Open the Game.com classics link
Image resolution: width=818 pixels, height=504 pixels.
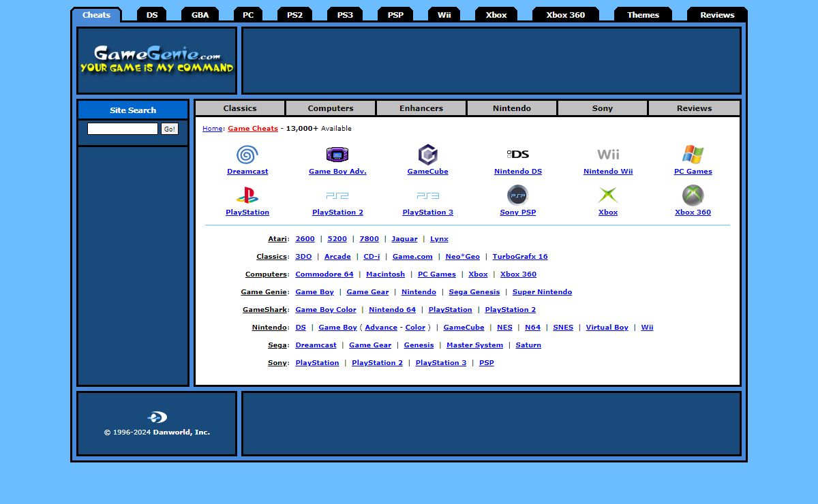coord(412,257)
